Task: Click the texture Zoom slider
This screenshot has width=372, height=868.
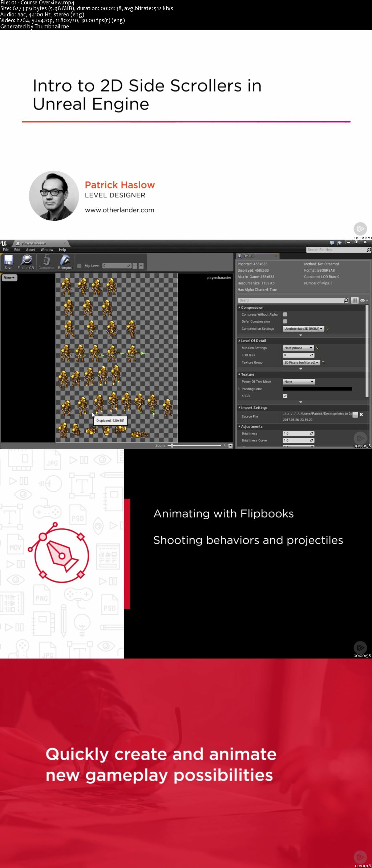Action: (194, 445)
